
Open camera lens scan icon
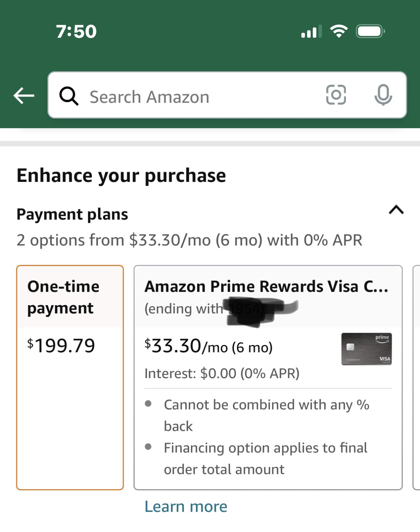point(336,95)
